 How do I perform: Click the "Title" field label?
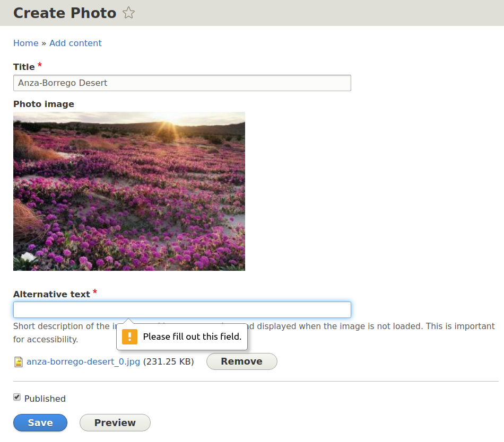[x=24, y=67]
